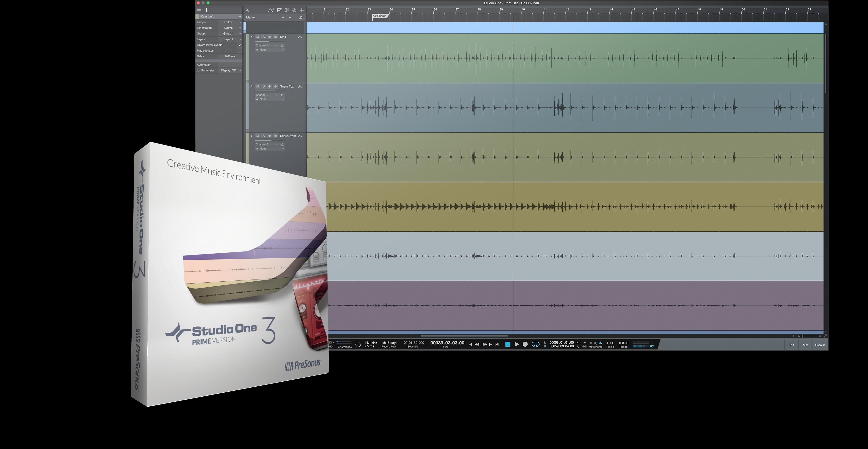The width and height of the screenshot is (868, 449).
Task: Open metronome setup wrench icon
Action: point(595,343)
